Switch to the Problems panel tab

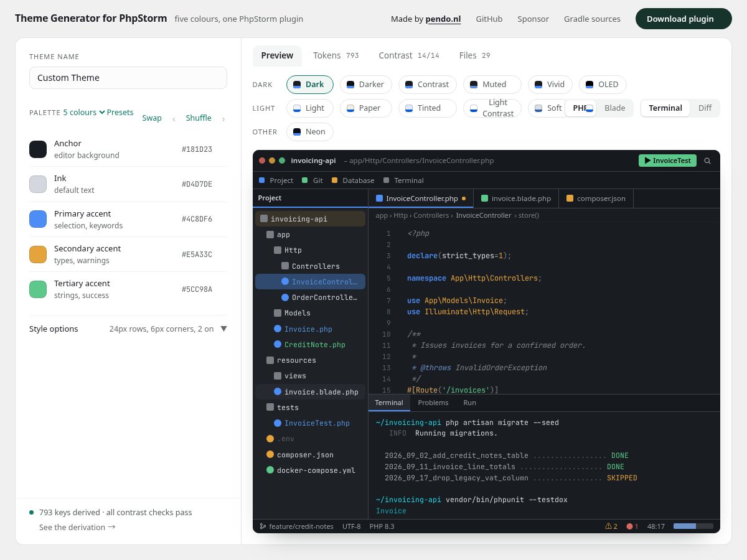[433, 403]
